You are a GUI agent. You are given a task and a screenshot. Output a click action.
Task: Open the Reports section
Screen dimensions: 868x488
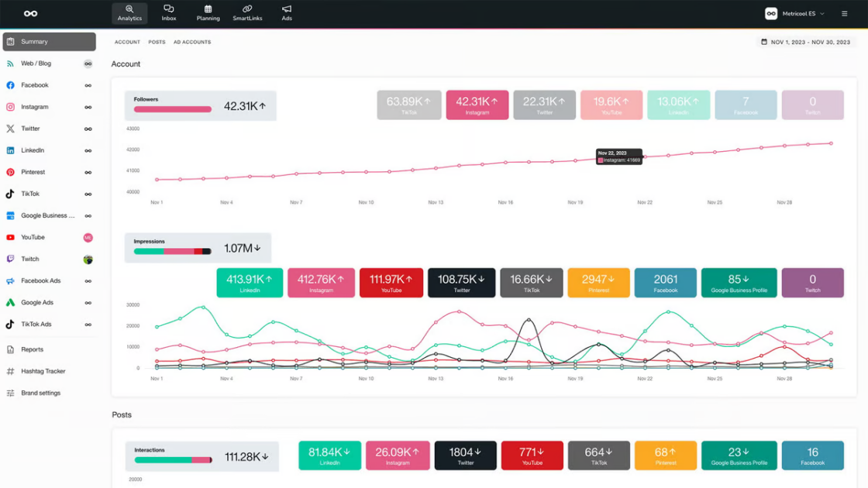[31, 349]
